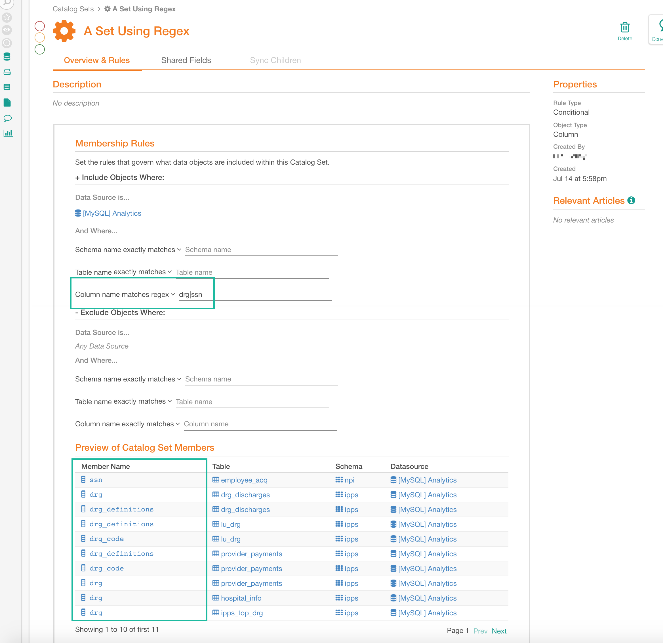Open the ssn column member

(x=96, y=480)
